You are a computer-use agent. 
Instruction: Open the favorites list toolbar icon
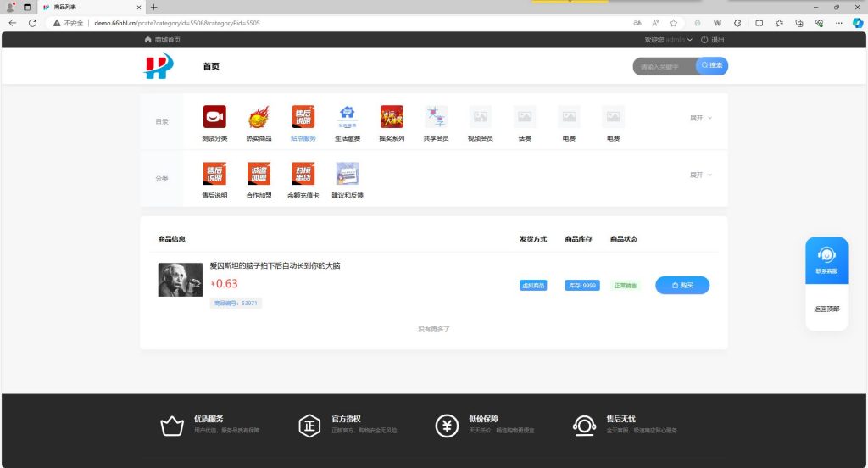pos(780,23)
